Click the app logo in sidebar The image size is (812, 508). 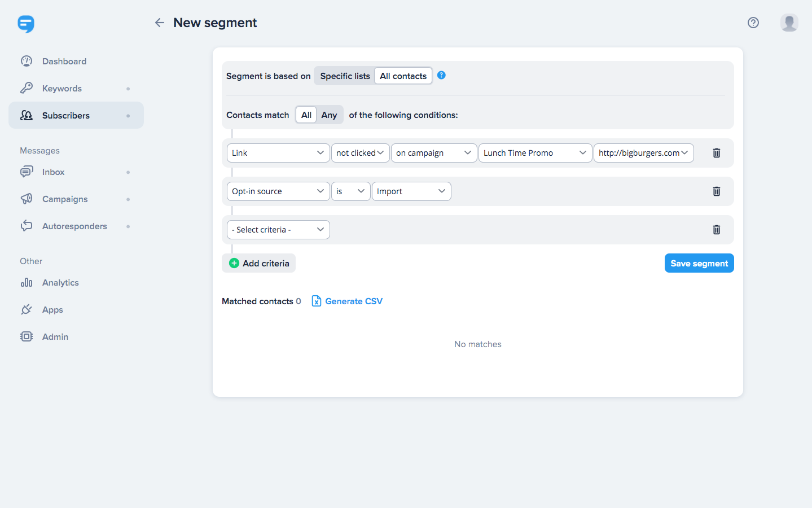(26, 24)
